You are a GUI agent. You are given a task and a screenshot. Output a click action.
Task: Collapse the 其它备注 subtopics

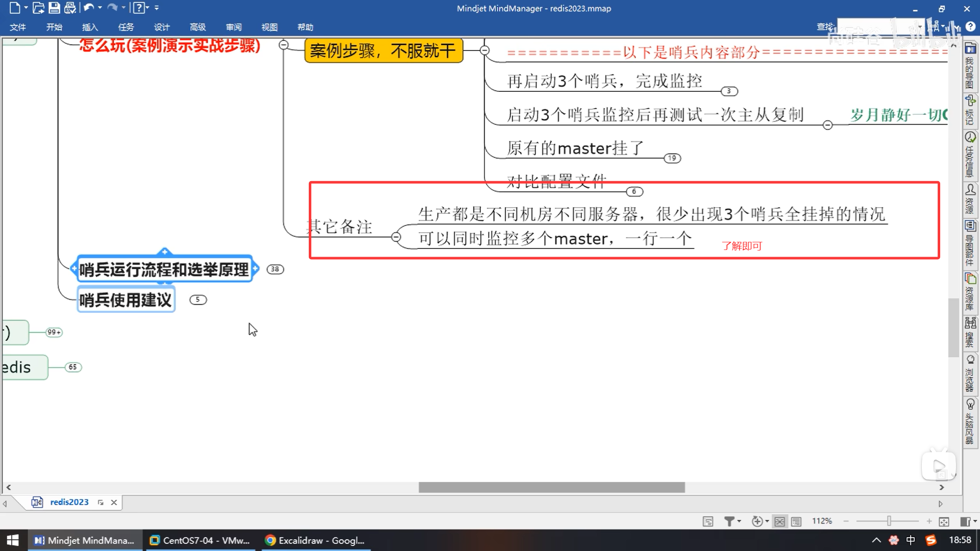tap(396, 237)
